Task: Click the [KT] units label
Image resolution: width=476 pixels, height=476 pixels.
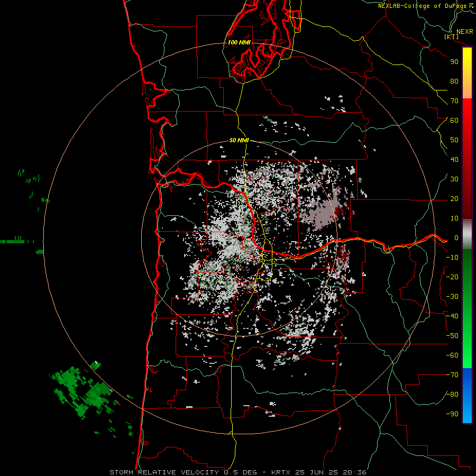Action: click(x=452, y=36)
